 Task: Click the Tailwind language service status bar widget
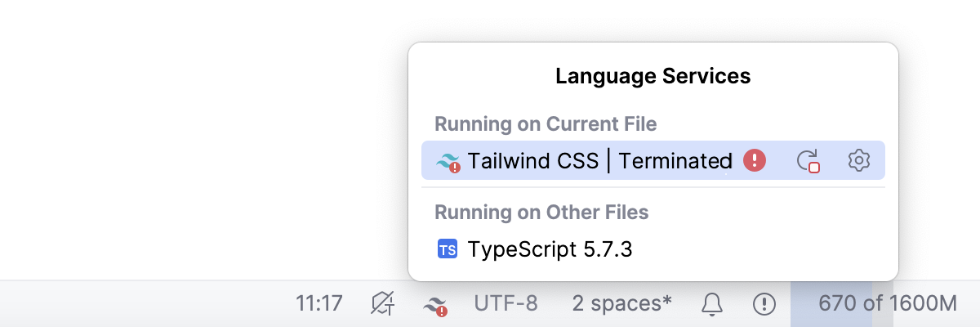coord(435,305)
